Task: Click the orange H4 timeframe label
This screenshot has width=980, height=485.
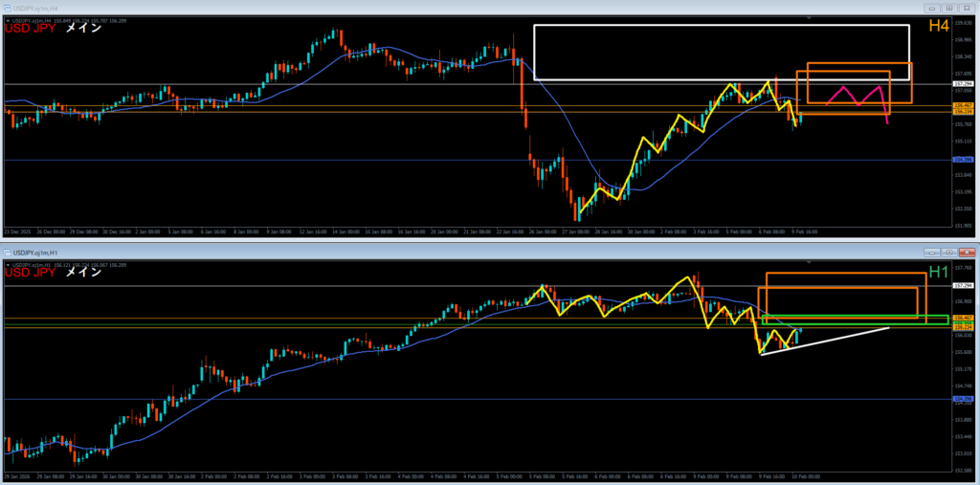Action: tap(939, 26)
